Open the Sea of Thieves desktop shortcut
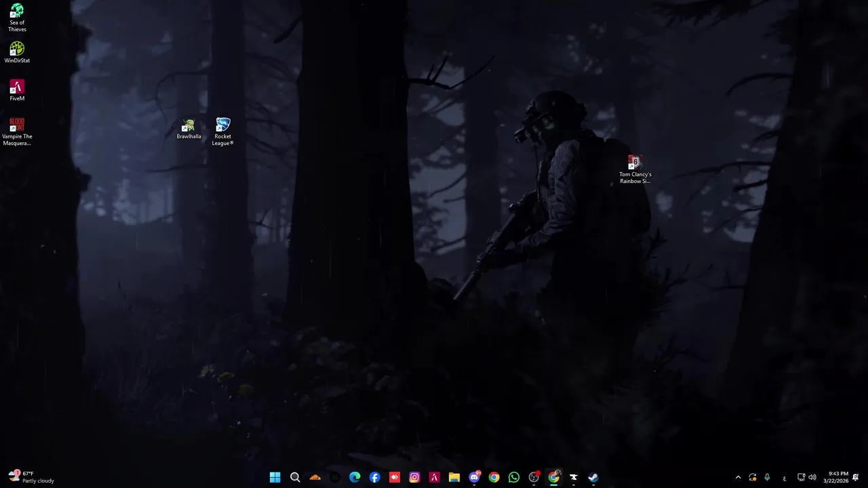This screenshot has width=868, height=488. point(17,18)
